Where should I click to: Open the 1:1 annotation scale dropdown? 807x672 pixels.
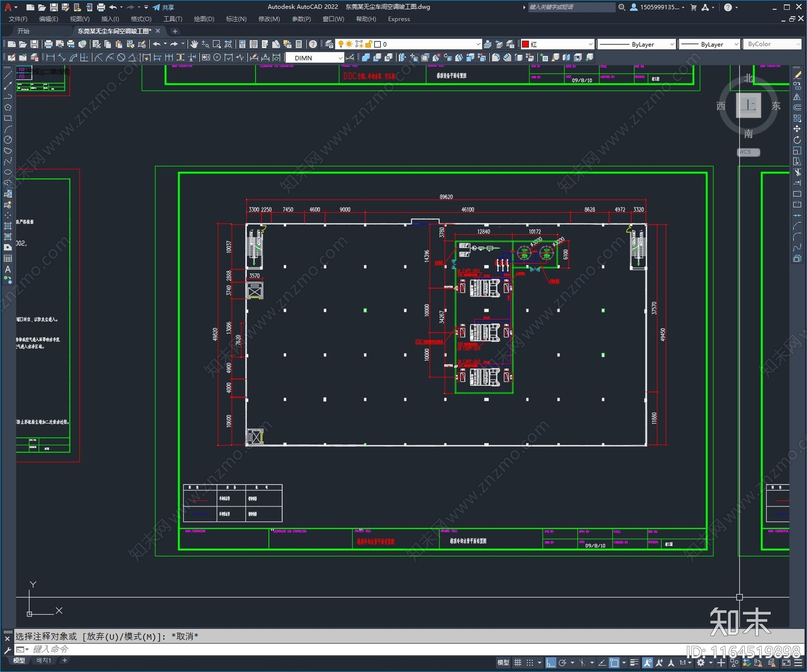pos(685,662)
